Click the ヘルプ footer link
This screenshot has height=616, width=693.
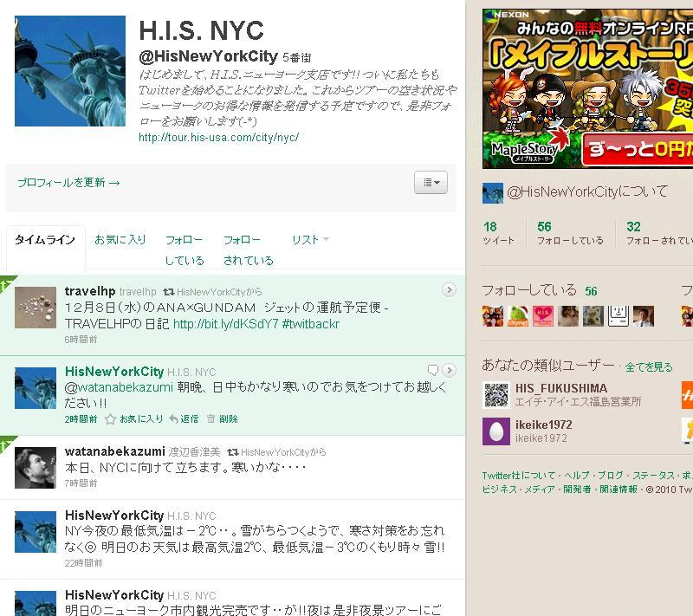577,476
